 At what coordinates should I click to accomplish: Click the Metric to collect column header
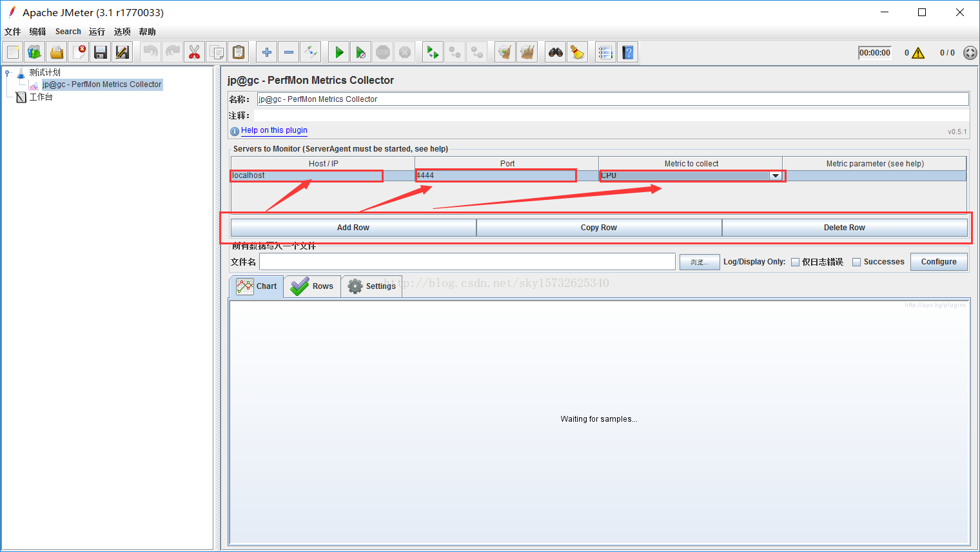(x=691, y=163)
